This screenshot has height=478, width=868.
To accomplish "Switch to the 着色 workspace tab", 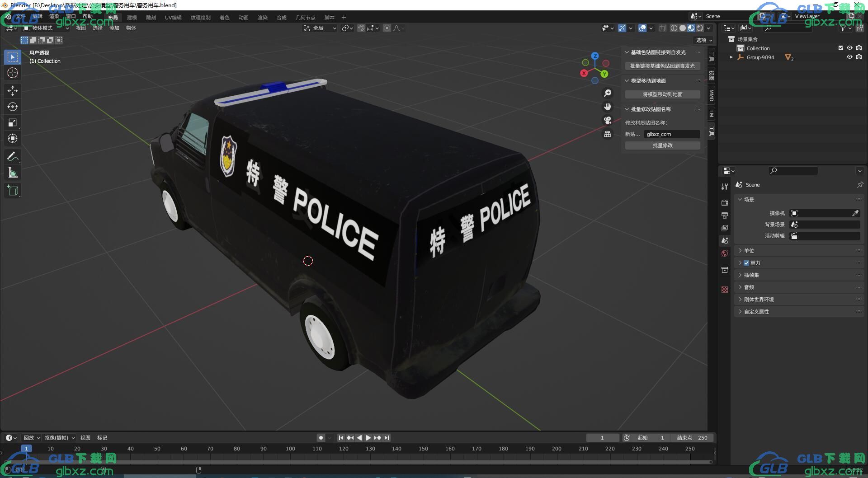I will click(225, 18).
